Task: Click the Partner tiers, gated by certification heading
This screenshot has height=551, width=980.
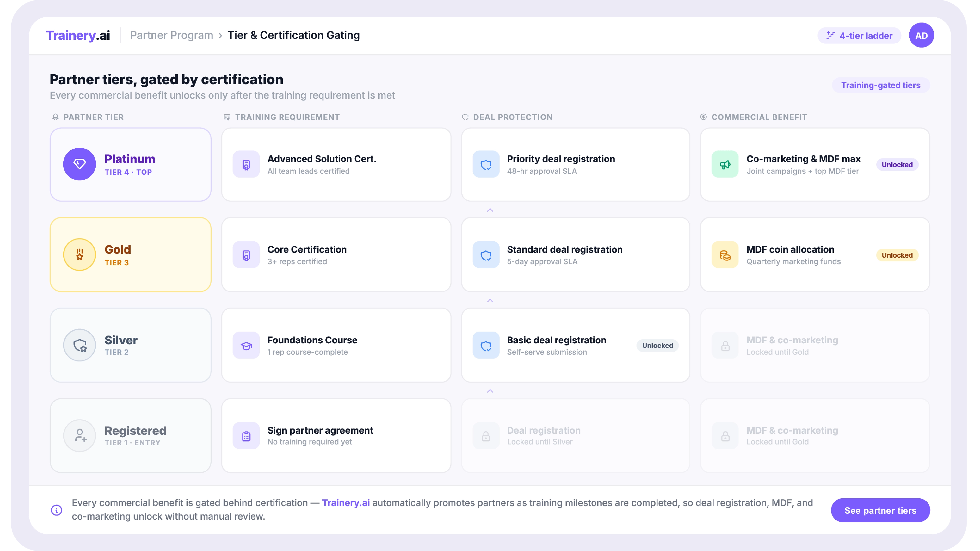Action: click(166, 80)
